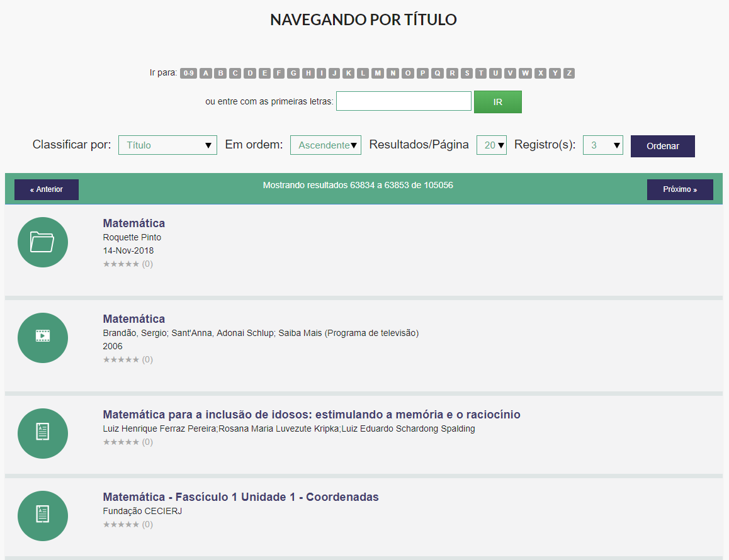Focus the primeiras letras text input
The height and width of the screenshot is (560, 729).
(x=404, y=101)
